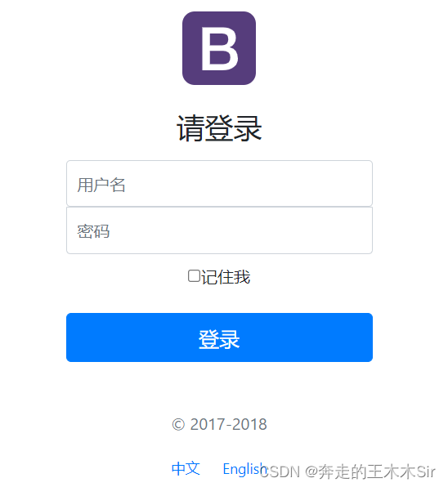Click the 记住我 label text
This screenshot has width=448, height=487.
click(x=226, y=277)
